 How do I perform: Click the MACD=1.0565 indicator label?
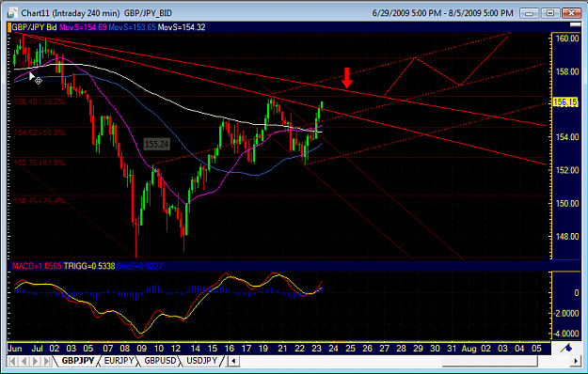[37, 266]
